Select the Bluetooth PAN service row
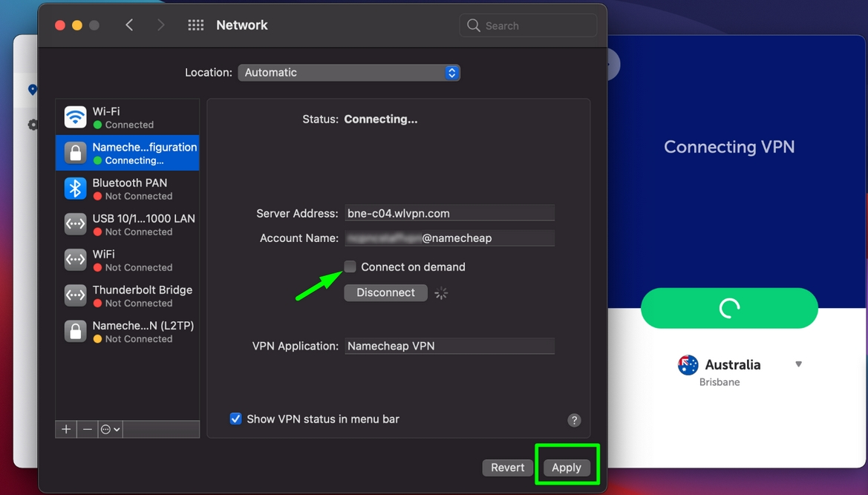Screen dimensions: 868x495 coord(127,189)
